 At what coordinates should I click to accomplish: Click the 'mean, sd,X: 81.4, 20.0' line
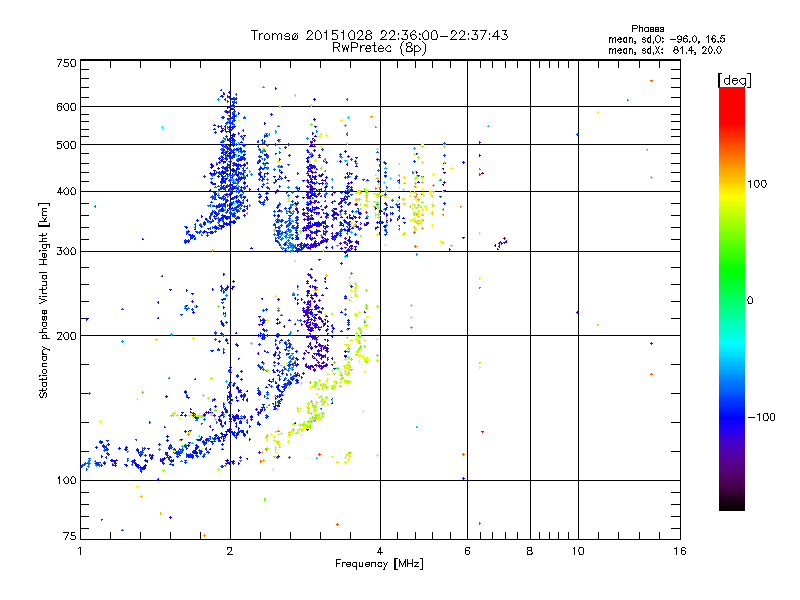[665, 50]
